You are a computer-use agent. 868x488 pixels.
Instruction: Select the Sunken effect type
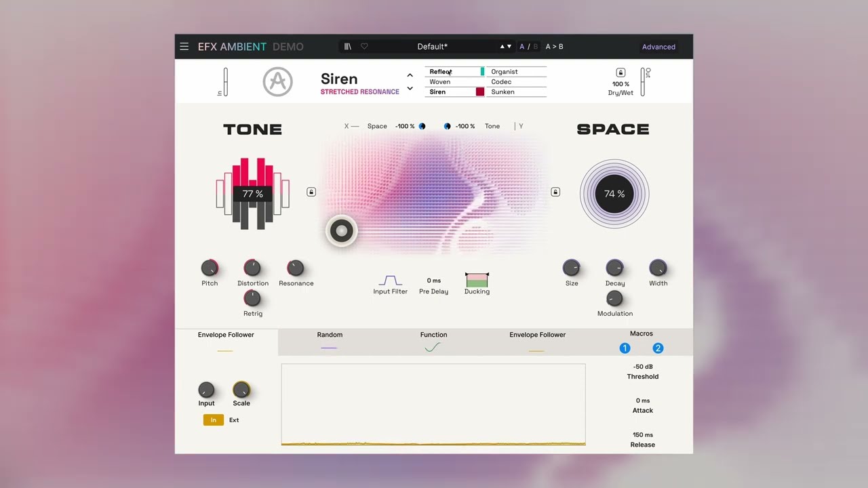click(517, 91)
